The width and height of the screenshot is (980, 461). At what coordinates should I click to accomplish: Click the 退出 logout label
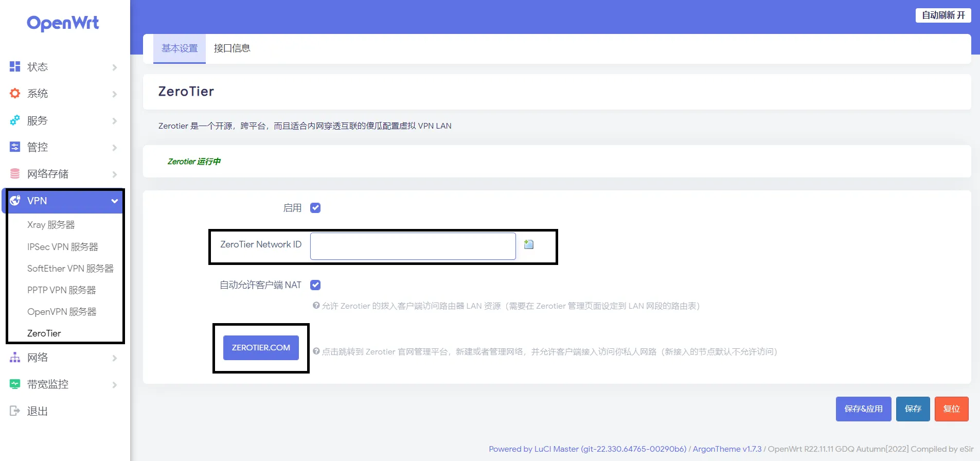(x=38, y=411)
